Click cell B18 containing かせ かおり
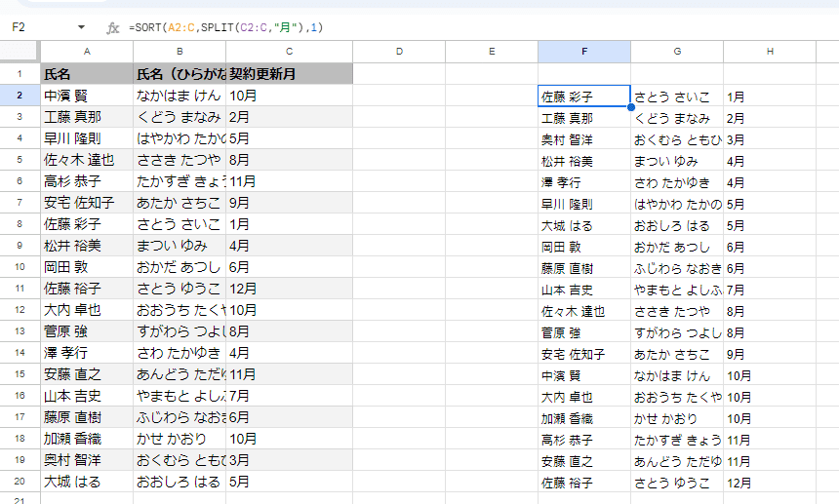The width and height of the screenshot is (839, 504). (x=180, y=439)
